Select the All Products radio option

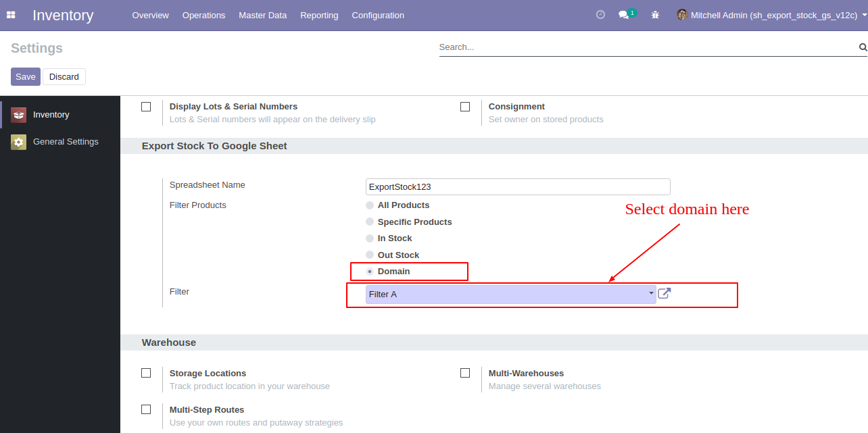[x=370, y=205]
